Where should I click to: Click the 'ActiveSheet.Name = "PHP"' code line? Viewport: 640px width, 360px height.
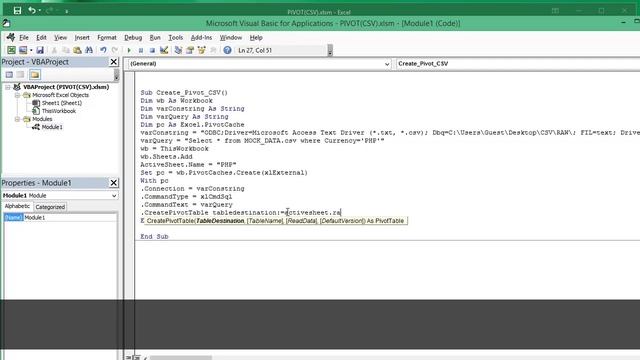tap(188, 164)
